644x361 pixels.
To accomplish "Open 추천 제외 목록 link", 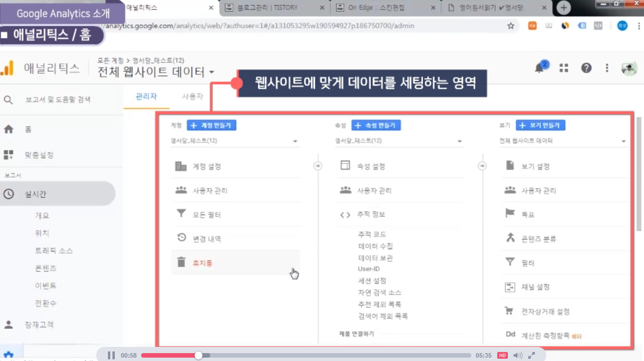I will pos(380,305).
